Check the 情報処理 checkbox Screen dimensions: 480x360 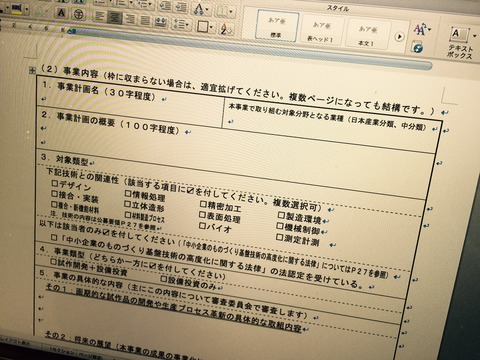(x=128, y=193)
